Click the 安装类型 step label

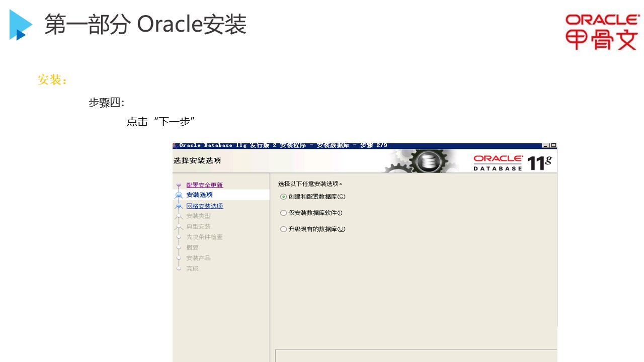[198, 216]
